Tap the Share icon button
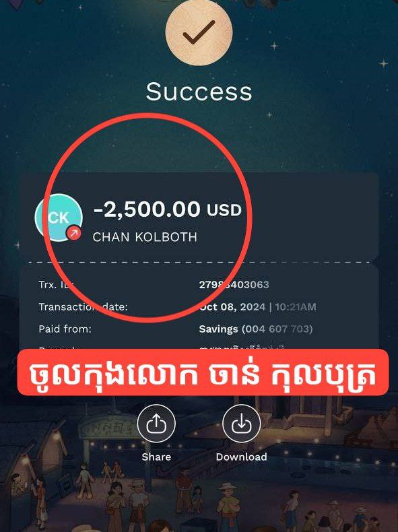398x532 pixels. click(x=156, y=423)
